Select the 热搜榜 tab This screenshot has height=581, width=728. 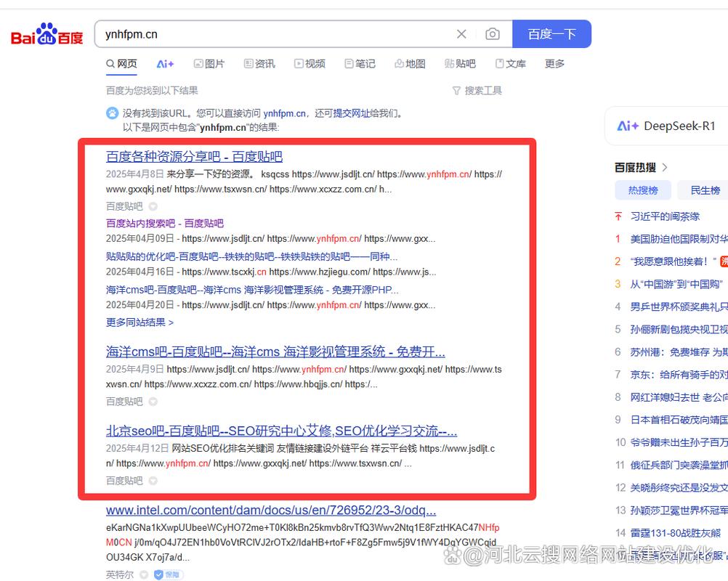click(642, 190)
